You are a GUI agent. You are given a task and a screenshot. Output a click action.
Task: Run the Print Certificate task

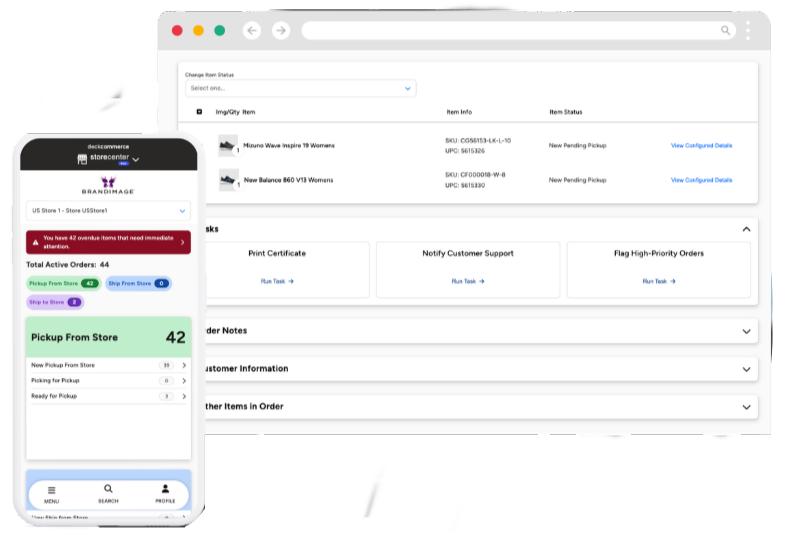(277, 281)
